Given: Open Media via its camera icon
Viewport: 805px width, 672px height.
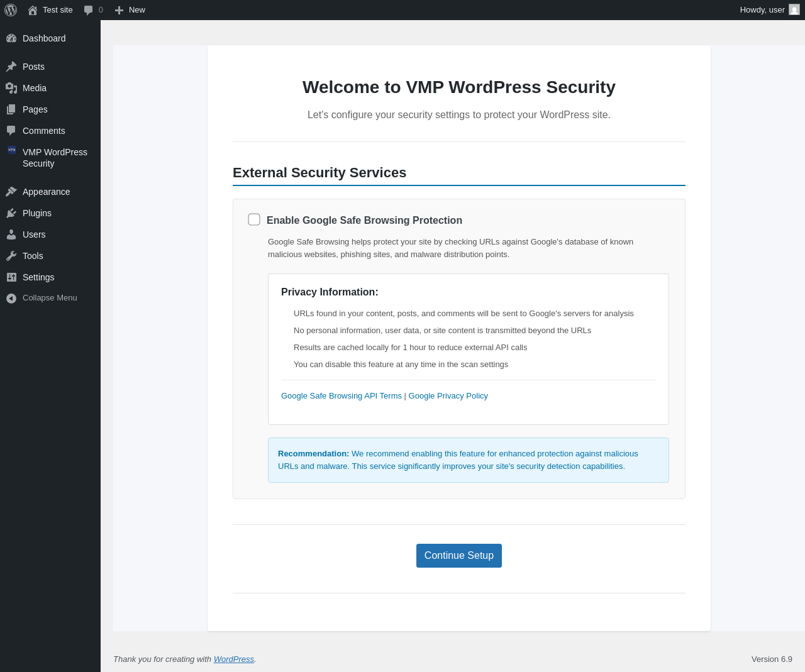Looking at the screenshot, I should pyautogui.click(x=11, y=88).
